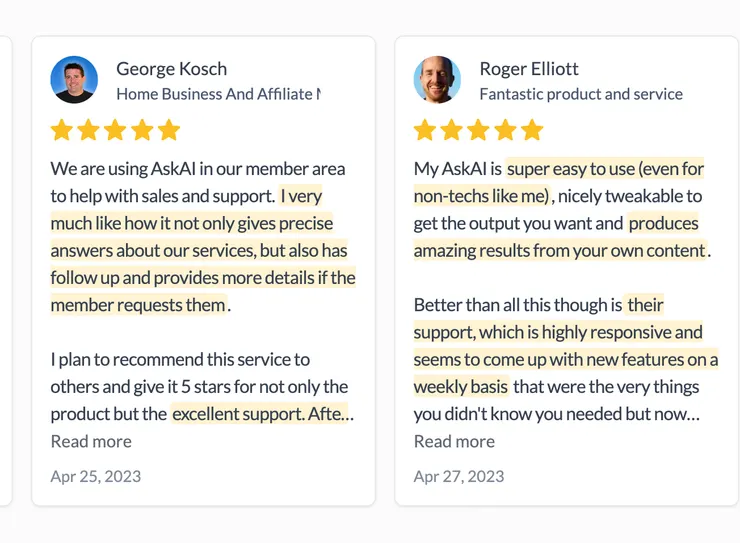
Task: Click the "Home Business And Affiliate" subtitle
Action: pos(217,94)
